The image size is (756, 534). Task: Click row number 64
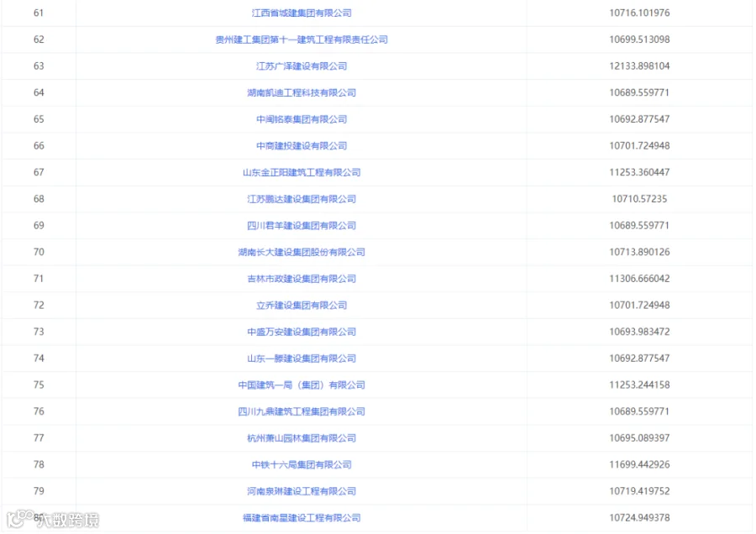pos(39,92)
